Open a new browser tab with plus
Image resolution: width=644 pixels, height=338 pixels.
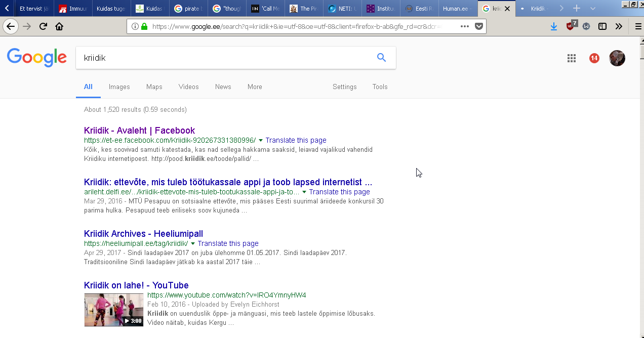(576, 9)
